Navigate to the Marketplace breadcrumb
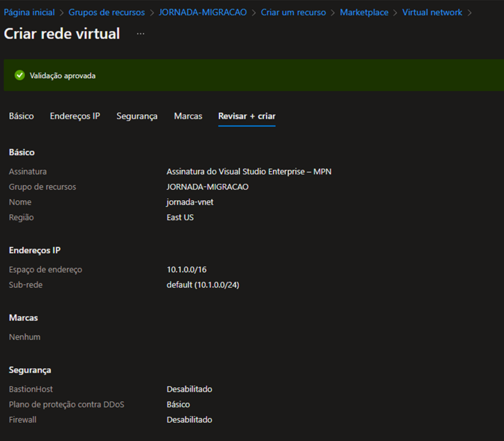504x441 pixels. coord(364,12)
